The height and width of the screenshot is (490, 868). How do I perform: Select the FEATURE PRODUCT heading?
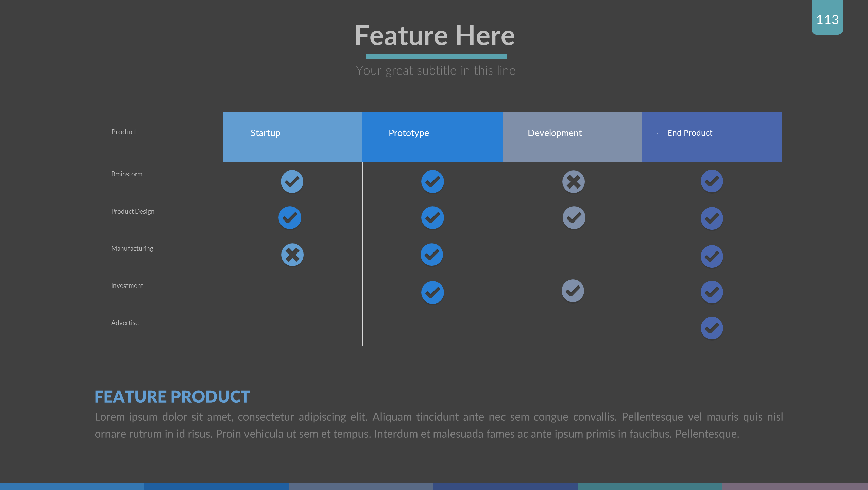[x=172, y=396]
